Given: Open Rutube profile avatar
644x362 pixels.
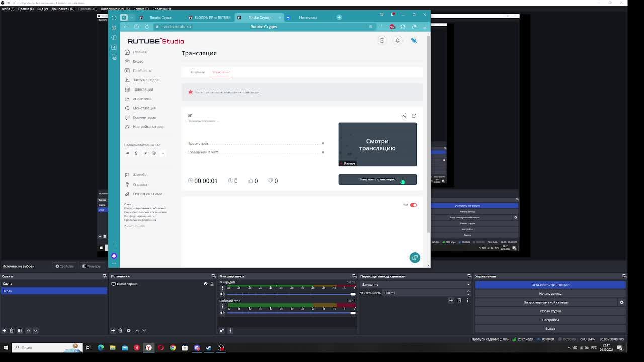Looking at the screenshot, I should (414, 40).
